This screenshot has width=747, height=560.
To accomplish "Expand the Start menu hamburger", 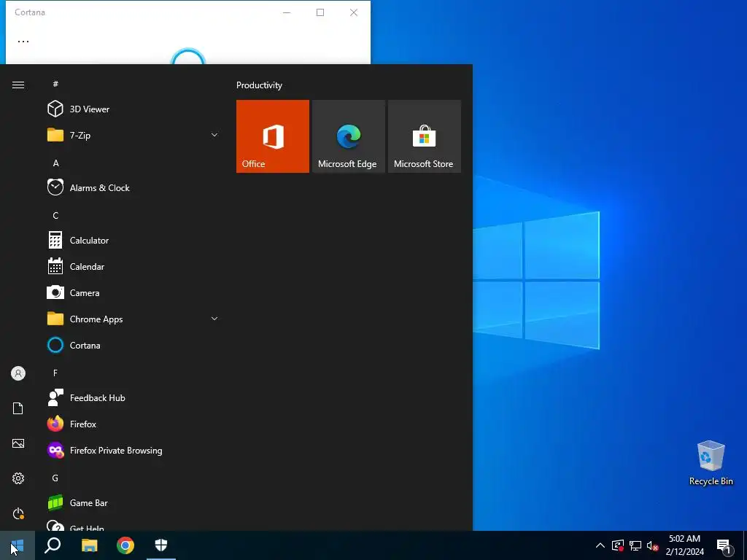I will click(18, 85).
